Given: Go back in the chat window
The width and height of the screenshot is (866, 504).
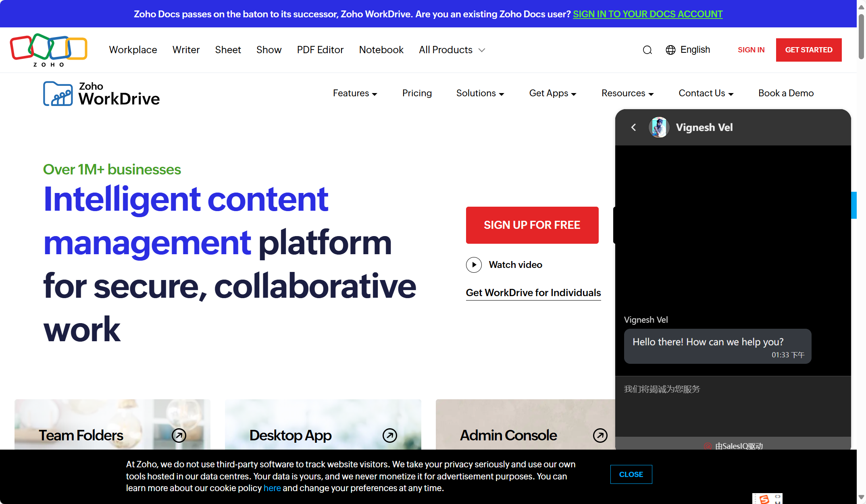Looking at the screenshot, I should click(634, 127).
